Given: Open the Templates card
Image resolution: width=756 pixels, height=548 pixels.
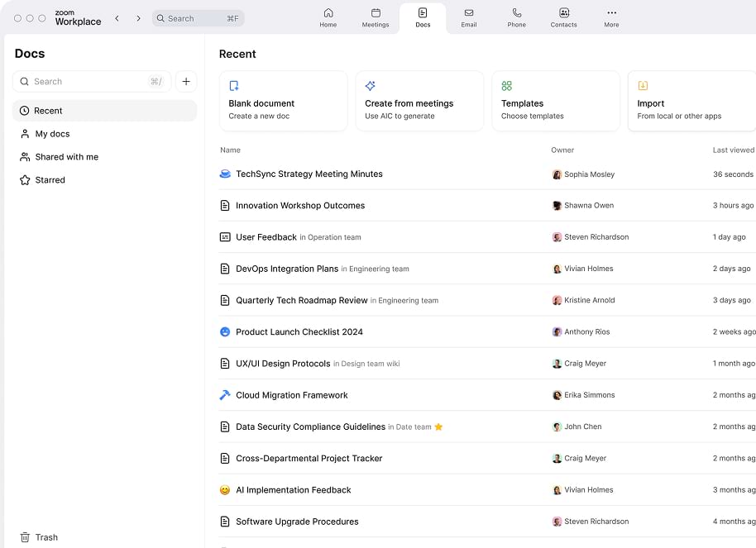Looking at the screenshot, I should pyautogui.click(x=555, y=101).
